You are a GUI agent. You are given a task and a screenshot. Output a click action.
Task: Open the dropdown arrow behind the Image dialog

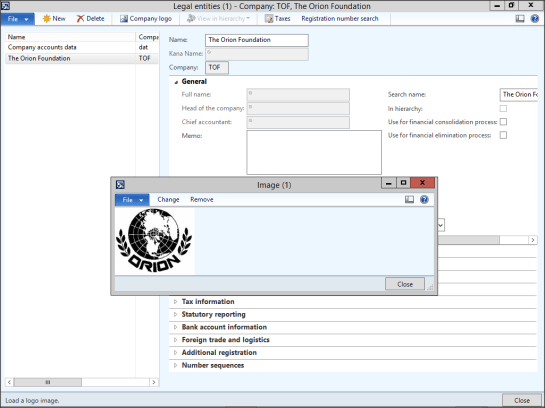click(441, 225)
